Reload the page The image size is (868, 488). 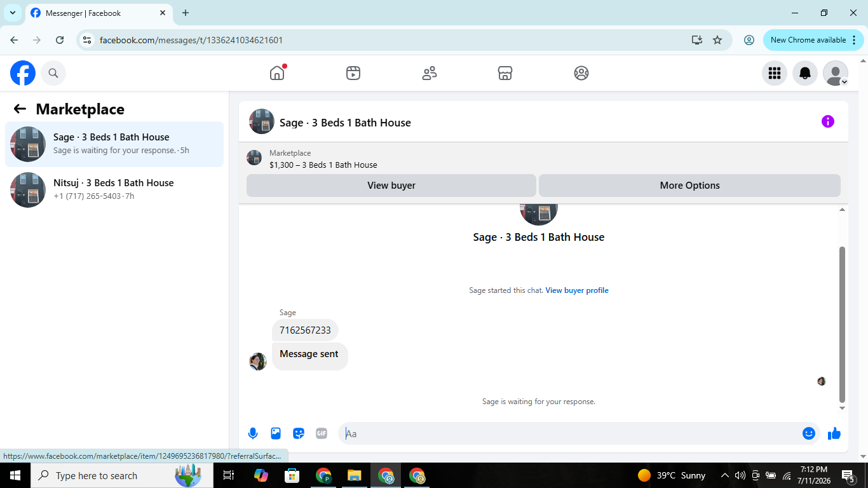pos(60,40)
